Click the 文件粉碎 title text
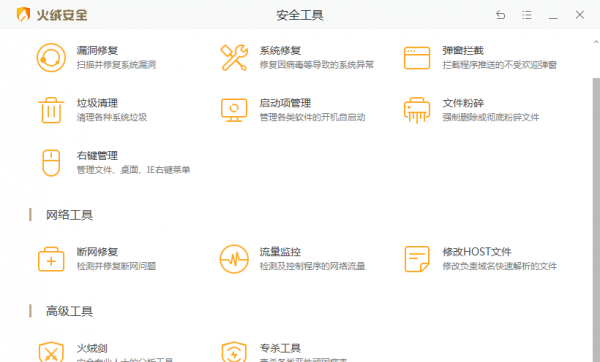 pyautogui.click(x=463, y=103)
